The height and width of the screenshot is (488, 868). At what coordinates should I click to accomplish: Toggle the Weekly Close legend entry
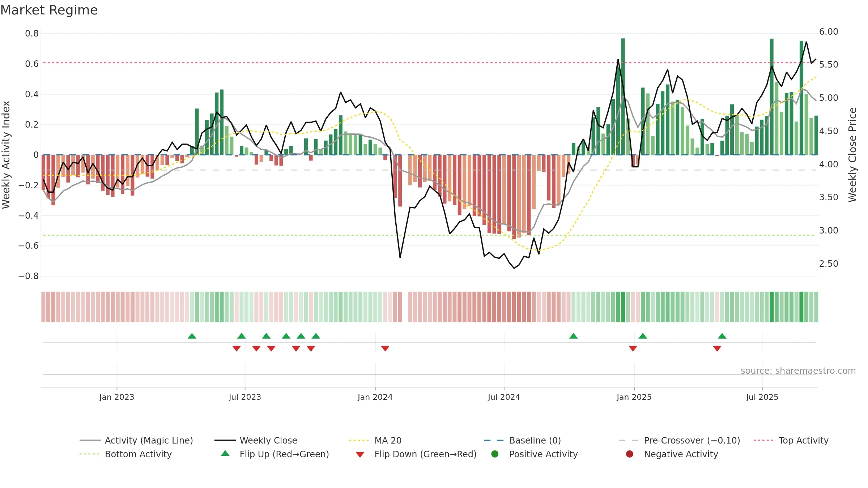tap(256, 440)
